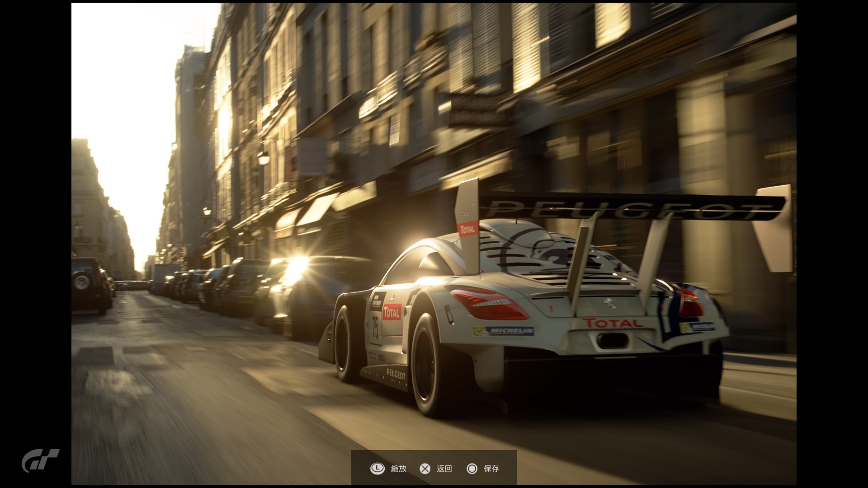Click the cross button back icon
The image size is (868, 488).
[425, 469]
